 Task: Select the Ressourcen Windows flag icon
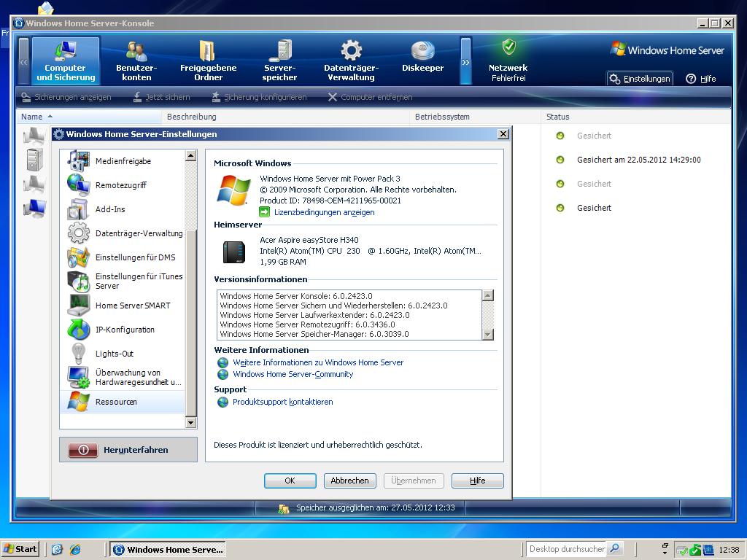tap(78, 402)
